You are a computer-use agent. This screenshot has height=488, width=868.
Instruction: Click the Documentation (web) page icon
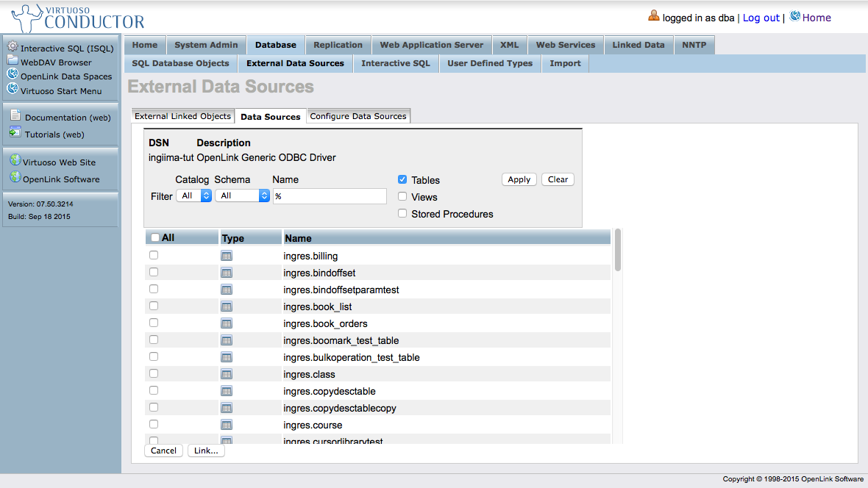(15, 115)
